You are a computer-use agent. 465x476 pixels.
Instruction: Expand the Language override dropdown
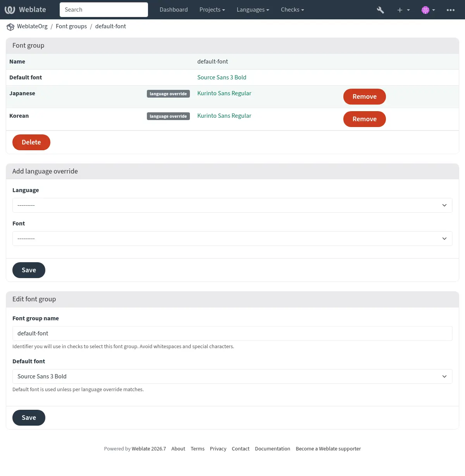coord(232,205)
